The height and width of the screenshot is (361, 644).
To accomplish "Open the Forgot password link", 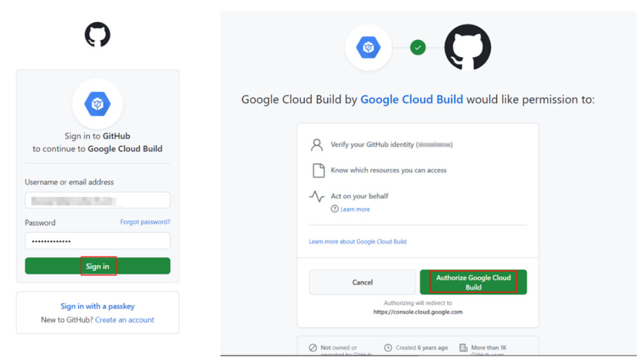I will (x=145, y=222).
